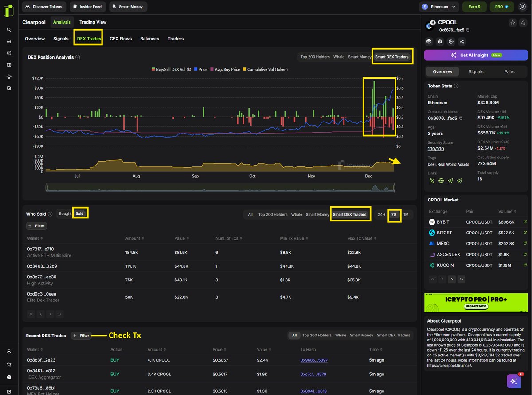Click the ICRYPTO PRO Upgrade Now banner
Screen dimensions: 532x395
[476, 303]
